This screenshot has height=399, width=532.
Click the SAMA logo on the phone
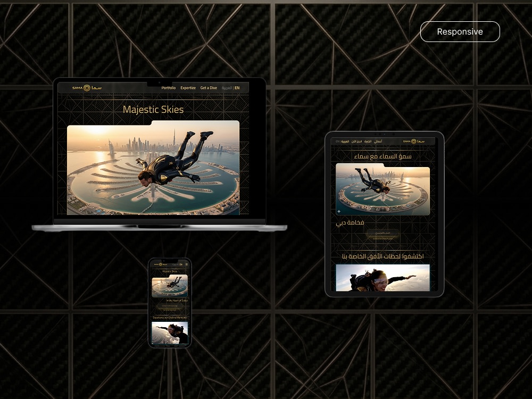coord(160,264)
